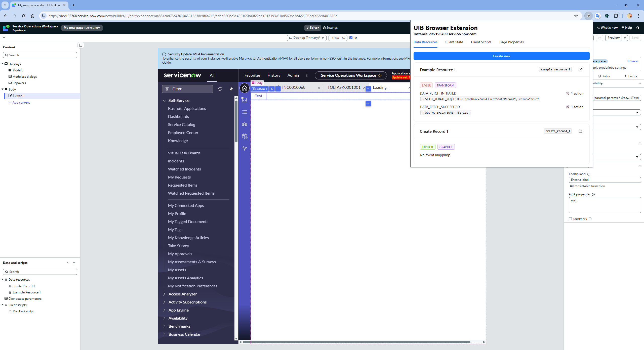Click the Create new button
The width and height of the screenshot is (644, 350).
point(501,56)
